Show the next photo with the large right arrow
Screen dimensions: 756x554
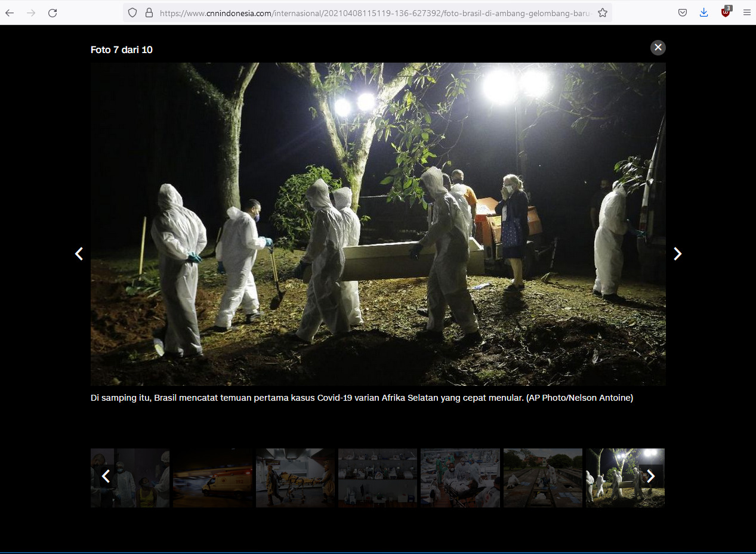click(x=677, y=254)
